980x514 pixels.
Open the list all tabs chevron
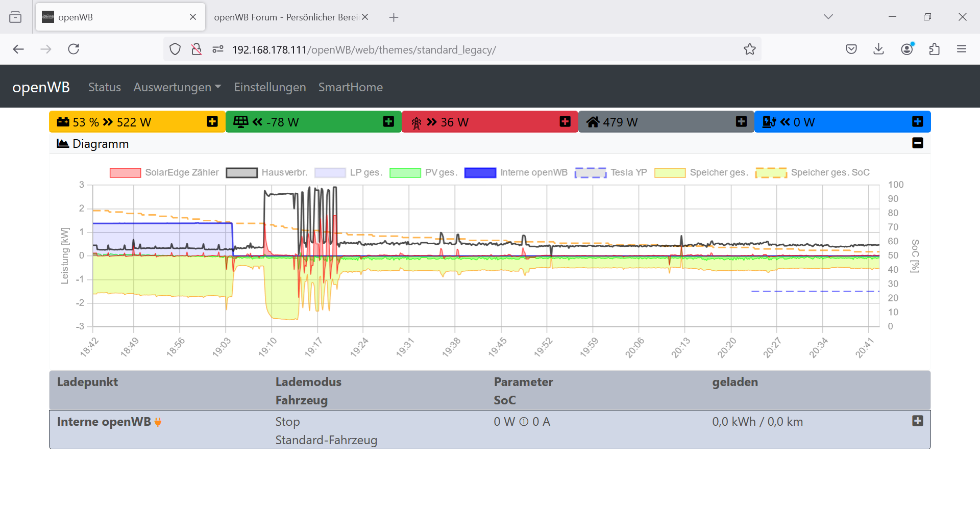(x=828, y=17)
